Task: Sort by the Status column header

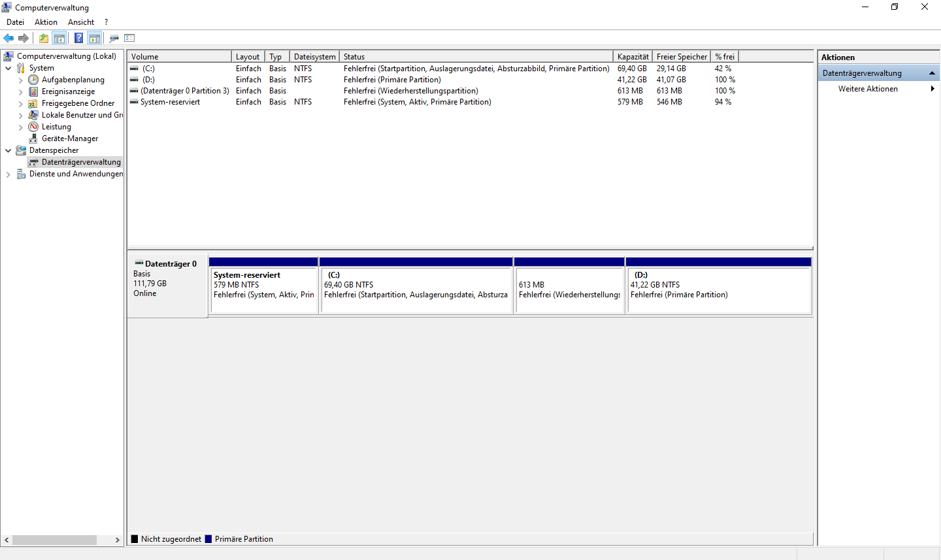Action: (x=476, y=57)
